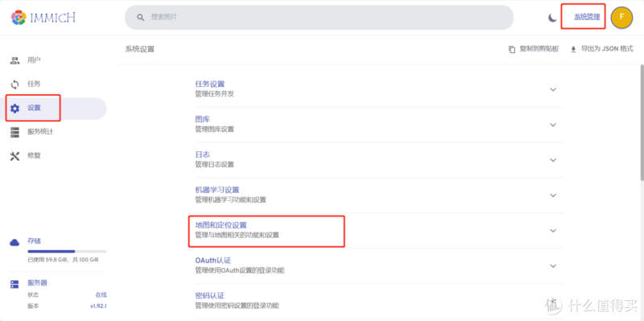This screenshot has height=321, width=644.
Task: Click the 在线 server status value
Action: click(101, 295)
